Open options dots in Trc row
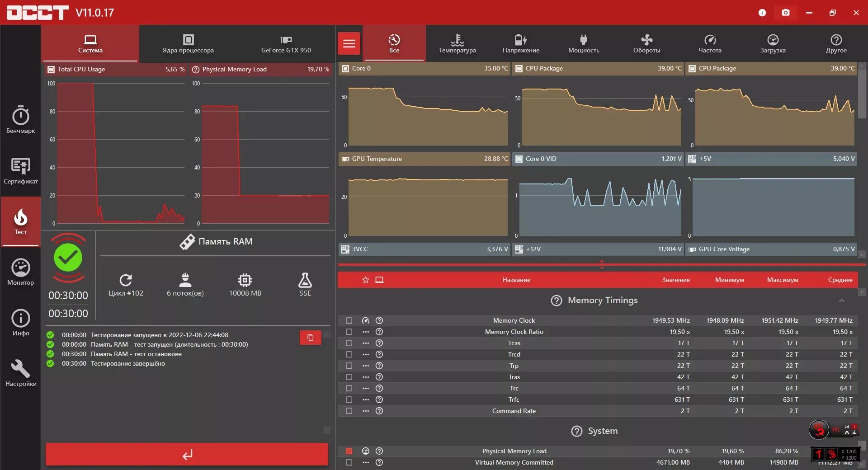Image resolution: width=868 pixels, height=470 pixels. click(365, 388)
